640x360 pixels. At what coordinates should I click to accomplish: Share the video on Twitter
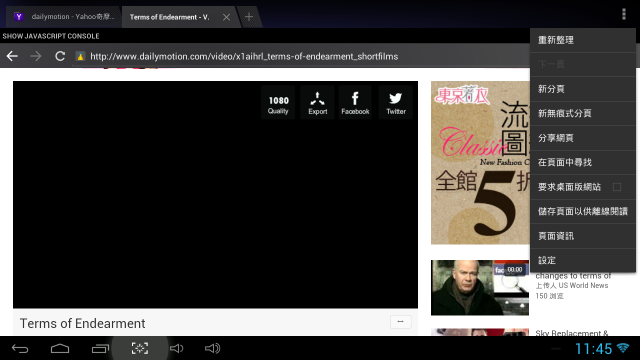point(396,103)
